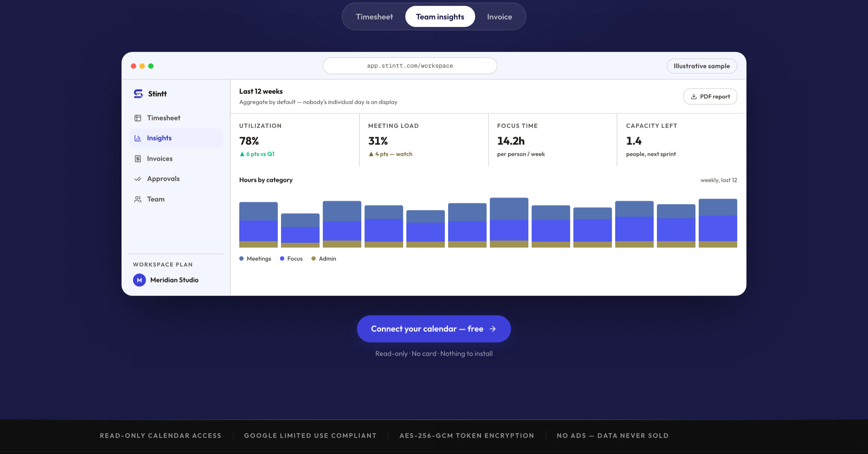
Task: Click the Insights bar chart icon
Action: tap(138, 138)
